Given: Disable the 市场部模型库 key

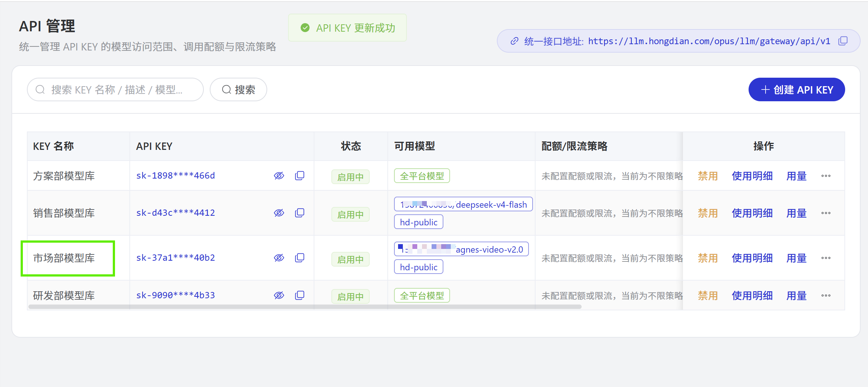Looking at the screenshot, I should coord(708,258).
